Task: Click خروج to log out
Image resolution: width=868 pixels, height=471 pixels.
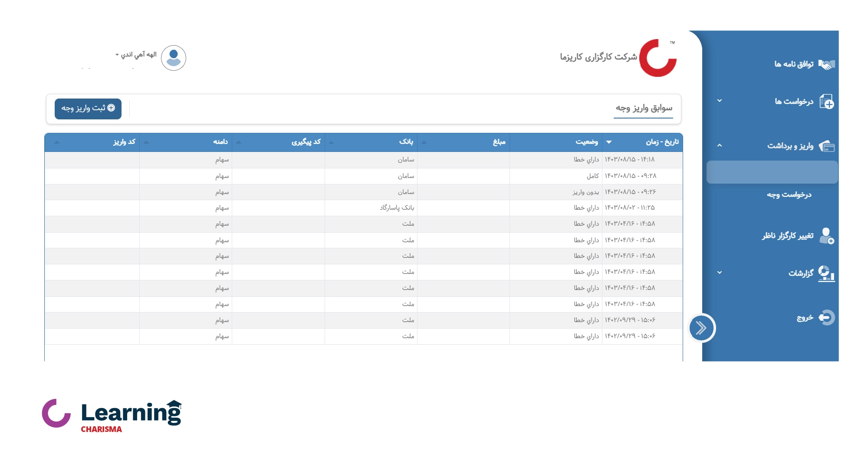Action: [x=805, y=318]
